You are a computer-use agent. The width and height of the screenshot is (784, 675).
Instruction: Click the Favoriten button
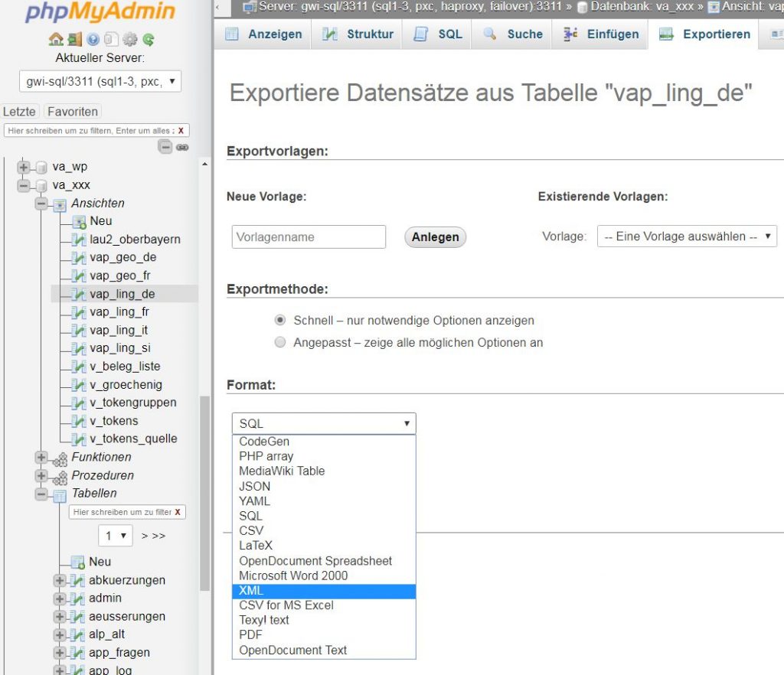(x=73, y=112)
